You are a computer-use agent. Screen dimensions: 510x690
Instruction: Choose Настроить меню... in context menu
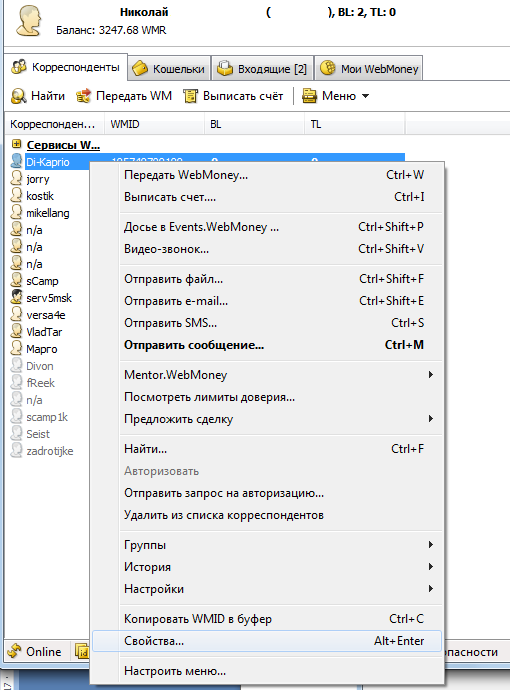pyautogui.click(x=267, y=671)
